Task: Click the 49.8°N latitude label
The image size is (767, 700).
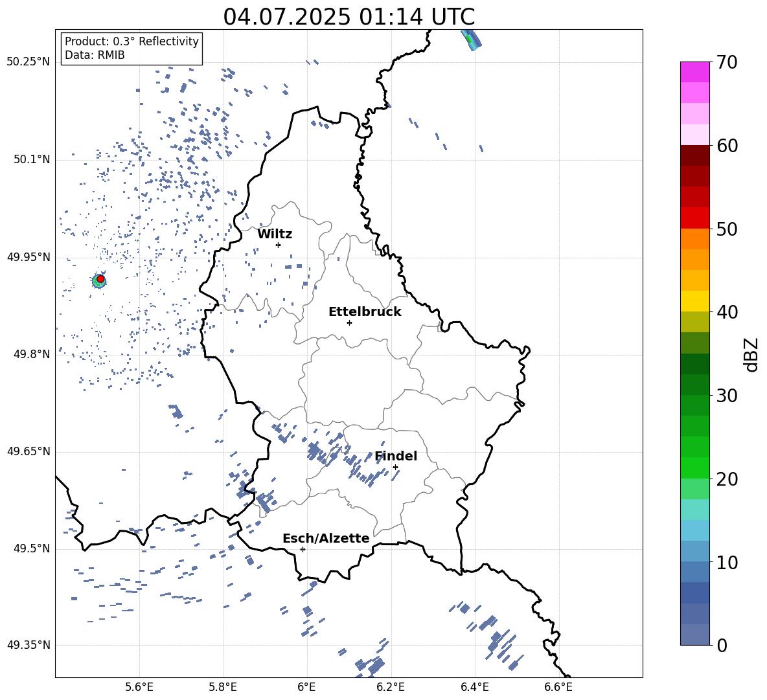Action: coord(32,354)
